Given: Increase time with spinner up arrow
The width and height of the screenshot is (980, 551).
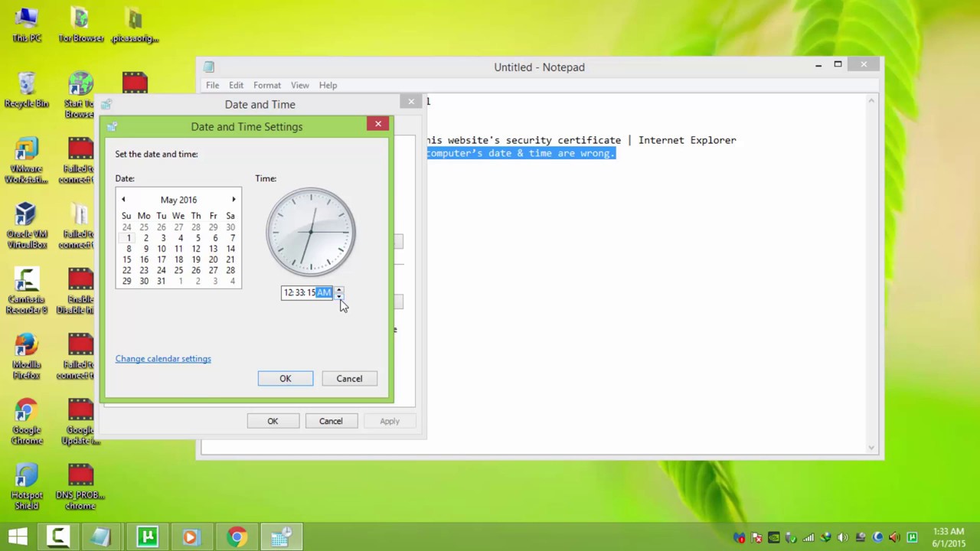Looking at the screenshot, I should pyautogui.click(x=338, y=289).
